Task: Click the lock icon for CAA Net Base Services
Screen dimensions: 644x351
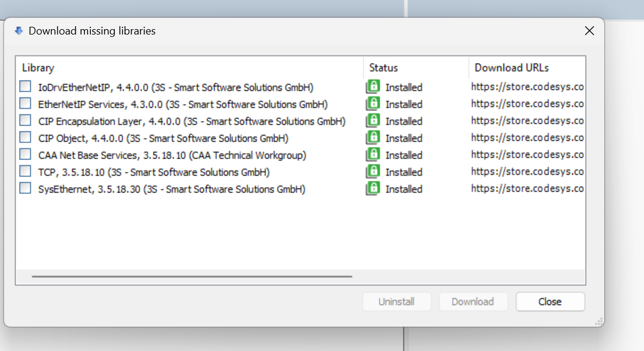Action: [373, 154]
